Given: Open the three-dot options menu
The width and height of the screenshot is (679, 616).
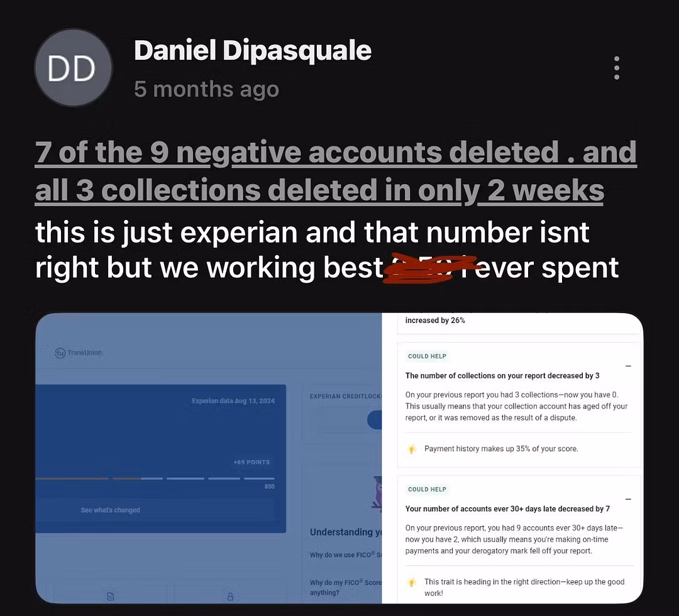Looking at the screenshot, I should pyautogui.click(x=617, y=68).
